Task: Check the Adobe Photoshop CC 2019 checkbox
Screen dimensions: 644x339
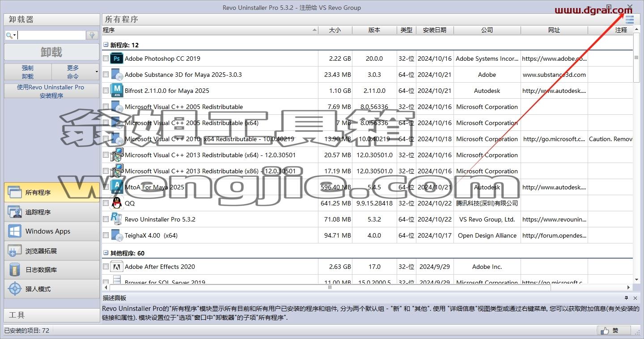Action: click(106, 59)
